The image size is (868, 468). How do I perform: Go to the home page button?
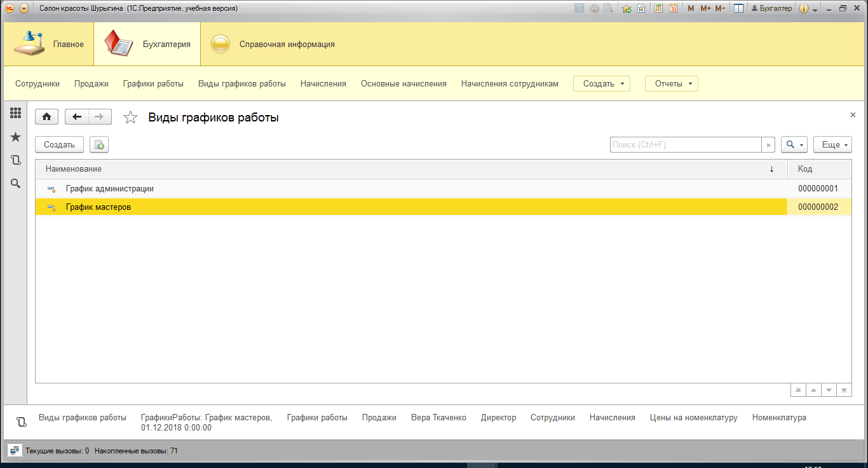click(47, 117)
